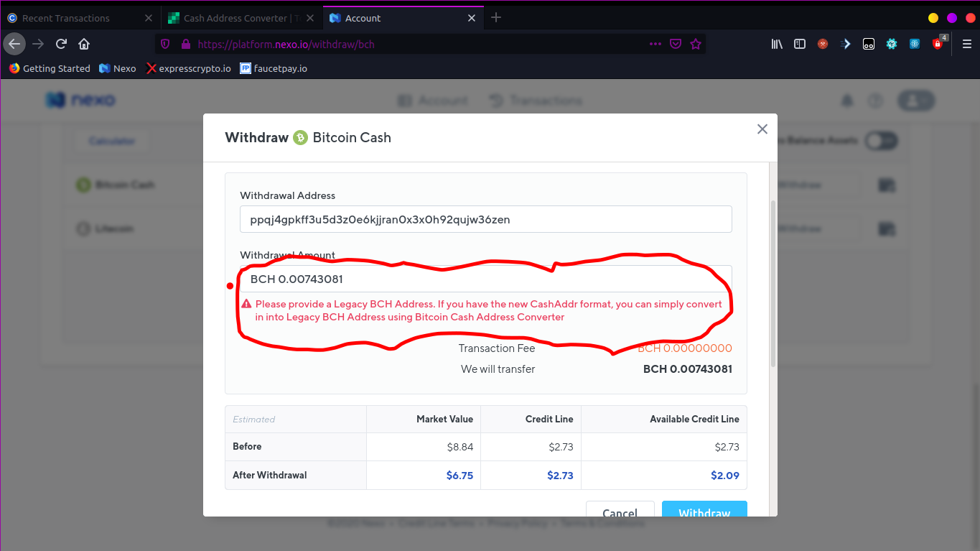
Task: Go forward to the next page
Action: (x=38, y=44)
